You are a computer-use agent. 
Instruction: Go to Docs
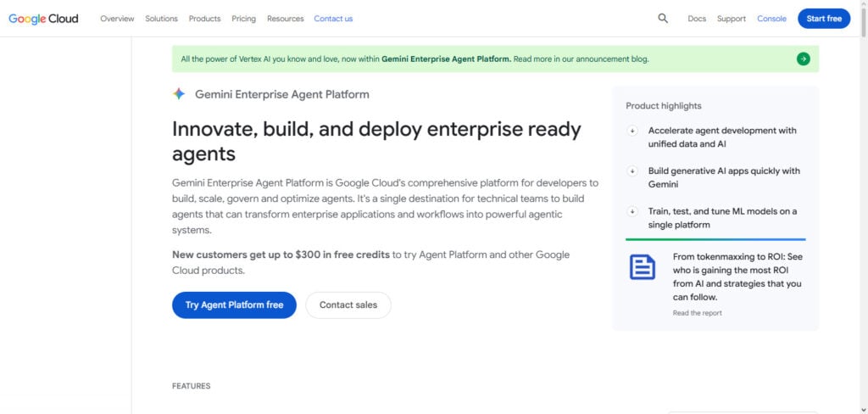(x=697, y=19)
